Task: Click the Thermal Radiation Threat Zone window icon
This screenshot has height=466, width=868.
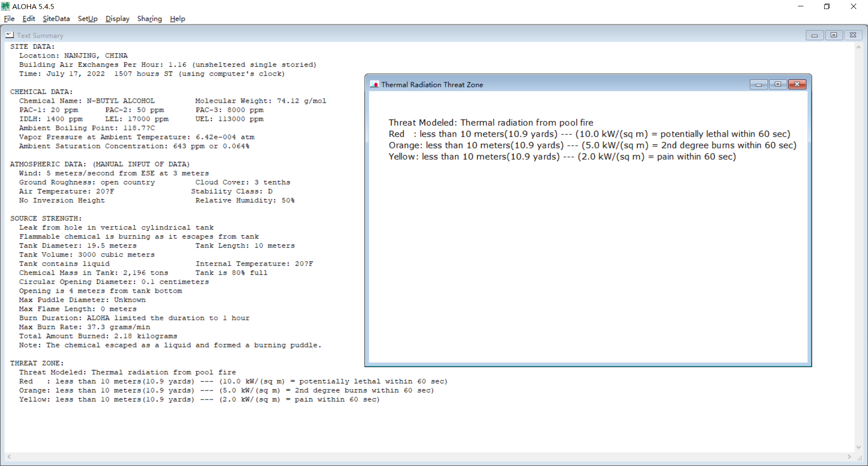Action: [x=374, y=84]
